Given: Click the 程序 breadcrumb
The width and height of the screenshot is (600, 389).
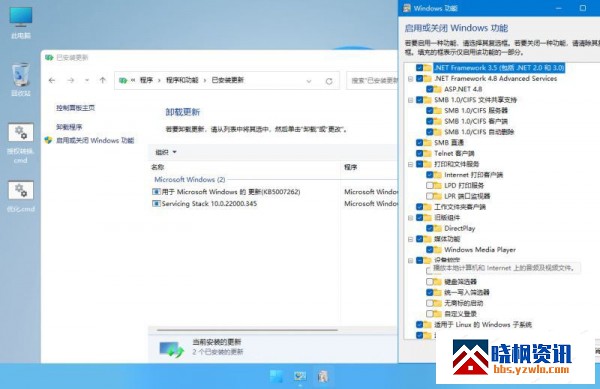Looking at the screenshot, I should click(x=146, y=80).
